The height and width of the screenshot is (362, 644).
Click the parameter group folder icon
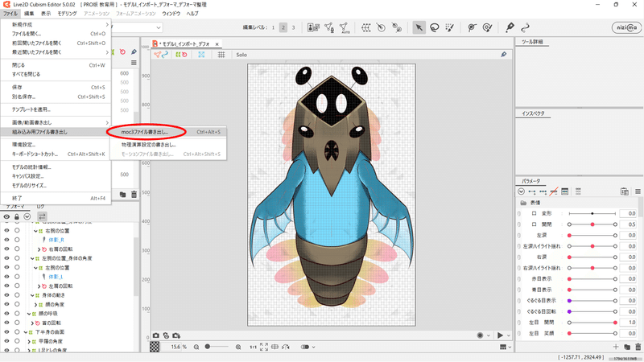pyautogui.click(x=627, y=347)
